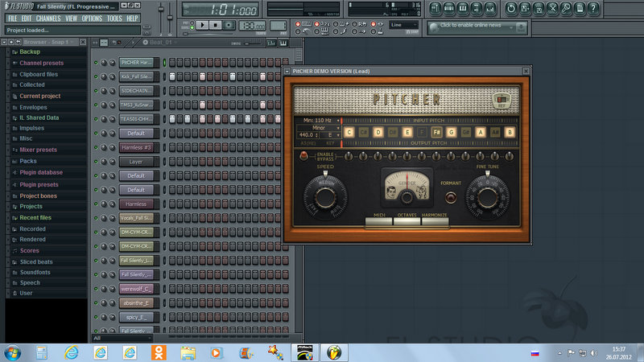Toggle note B in Pitcher's key row
This screenshot has height=362, width=644.
[x=510, y=132]
